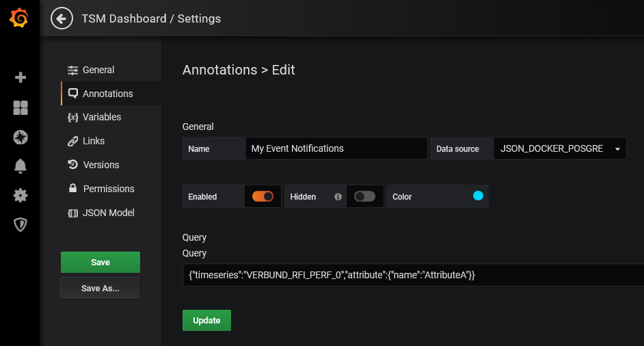The image size is (644, 346).
Task: Click the annotation Name input field
Action: click(x=336, y=148)
